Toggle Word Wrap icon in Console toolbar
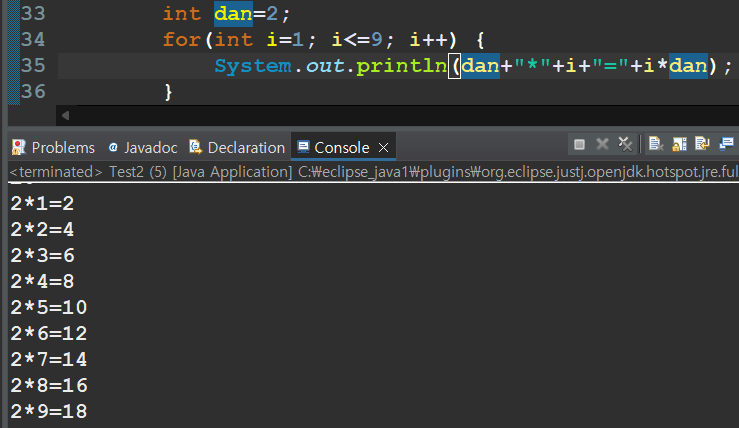739x428 pixels. (702, 144)
